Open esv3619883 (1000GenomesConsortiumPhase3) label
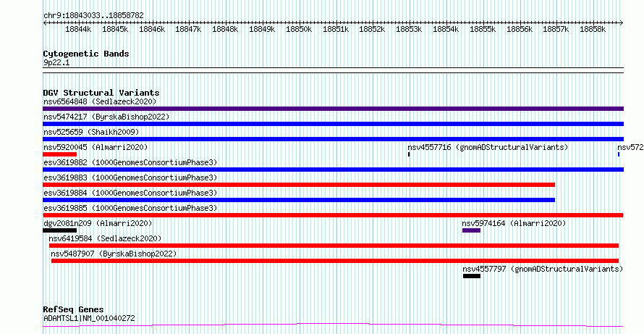The height and width of the screenshot is (334, 644). pyautogui.click(x=130, y=178)
